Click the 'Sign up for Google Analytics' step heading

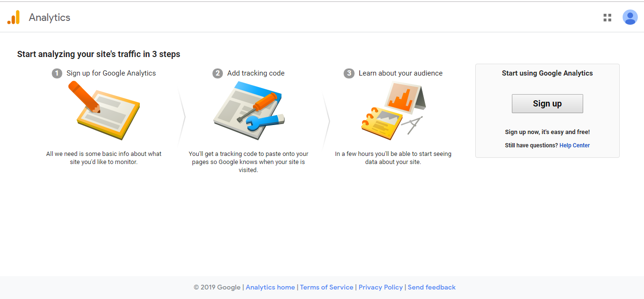(x=111, y=73)
